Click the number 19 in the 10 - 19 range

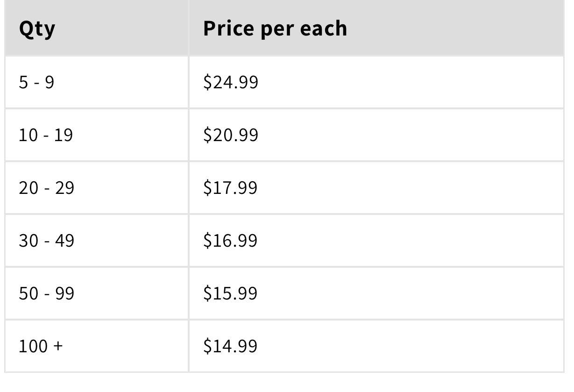[64, 135]
